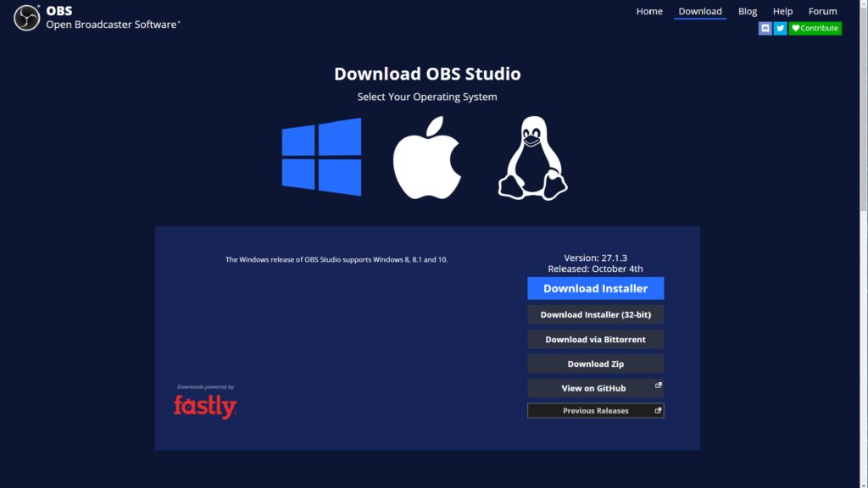Click the OBS logo icon
The image size is (868, 488).
click(x=26, y=18)
